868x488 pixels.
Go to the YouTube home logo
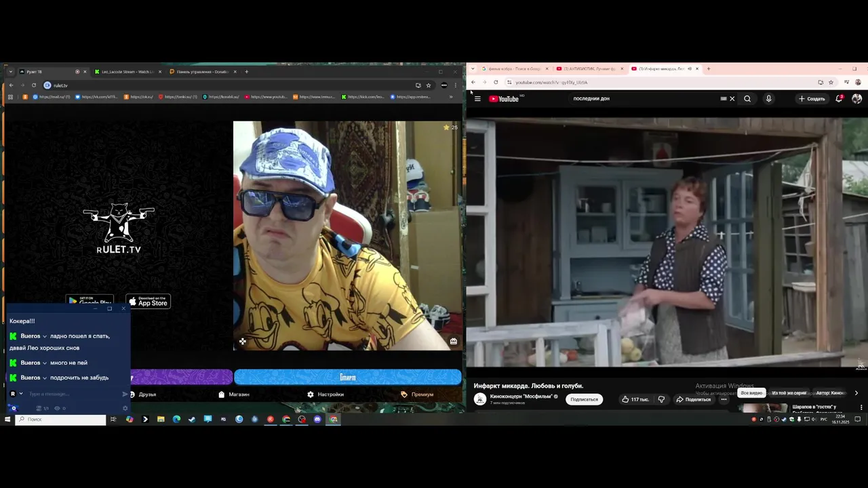[x=505, y=99]
